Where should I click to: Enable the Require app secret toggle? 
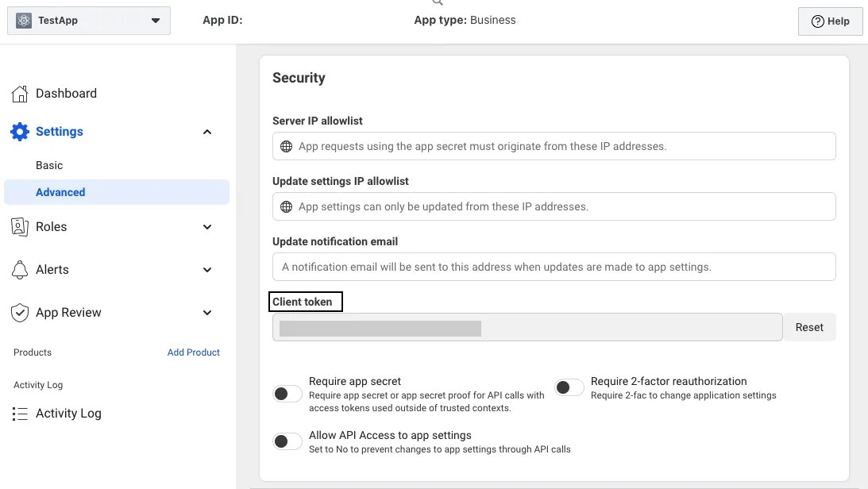pyautogui.click(x=287, y=393)
